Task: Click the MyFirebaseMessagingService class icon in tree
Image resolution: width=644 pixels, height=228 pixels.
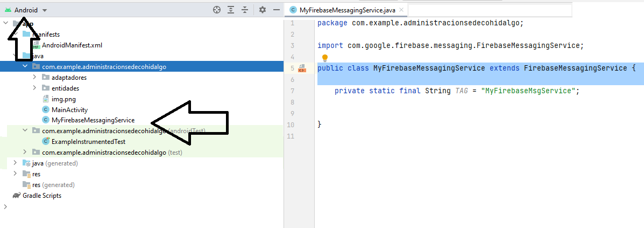Action: pyautogui.click(x=46, y=120)
